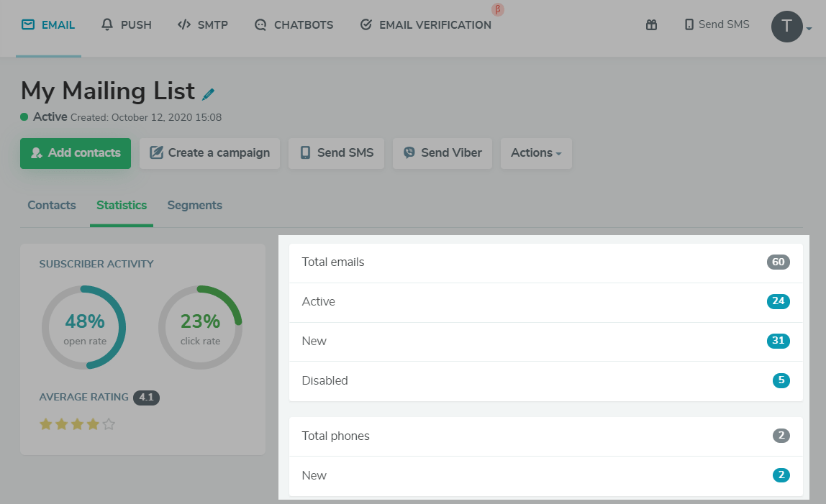Image resolution: width=826 pixels, height=504 pixels.
Task: Click the Send Viber button
Action: pos(442,153)
